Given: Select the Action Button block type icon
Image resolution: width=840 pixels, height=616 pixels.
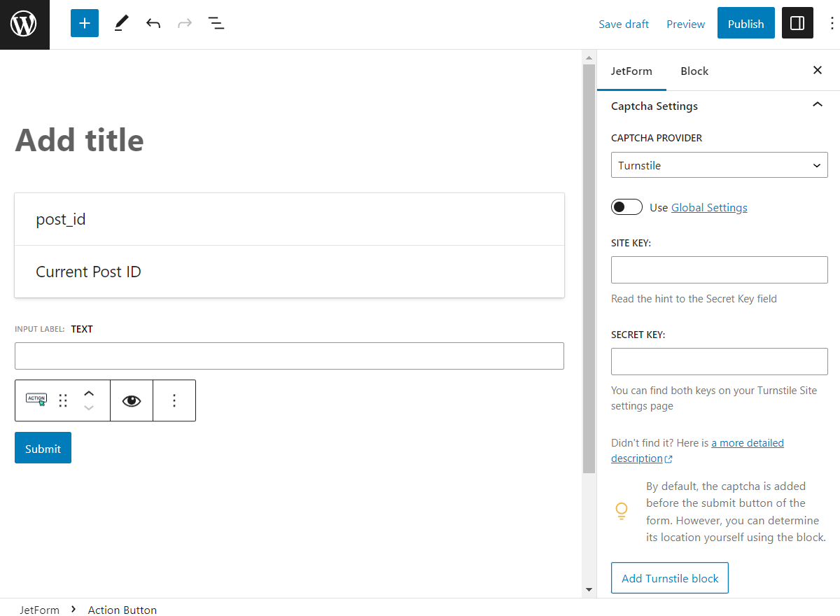Looking at the screenshot, I should (x=36, y=400).
